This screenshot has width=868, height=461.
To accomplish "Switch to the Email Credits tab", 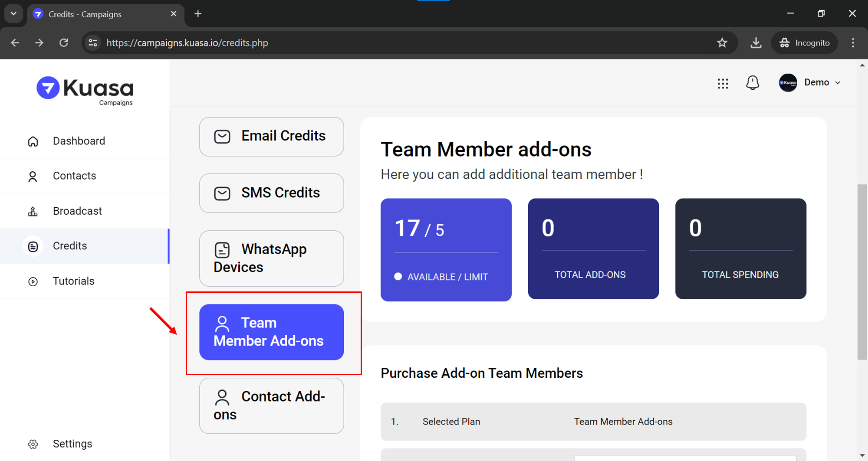I will 271,136.
